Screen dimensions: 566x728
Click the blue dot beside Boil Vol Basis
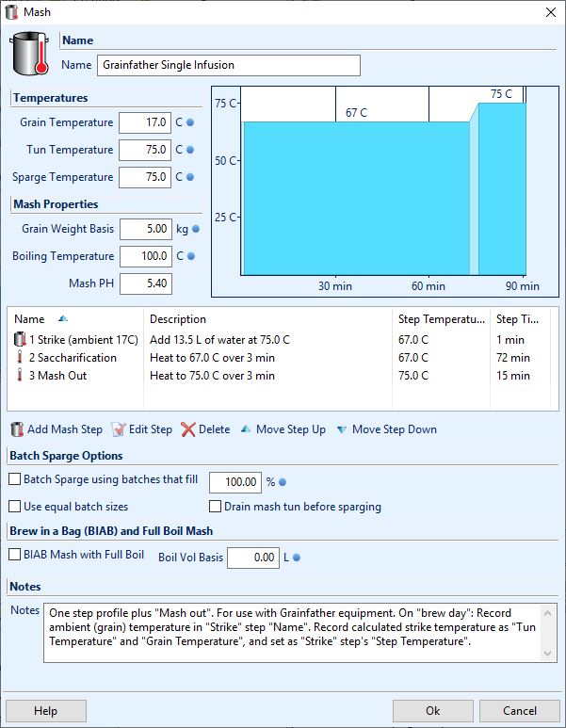(297, 558)
